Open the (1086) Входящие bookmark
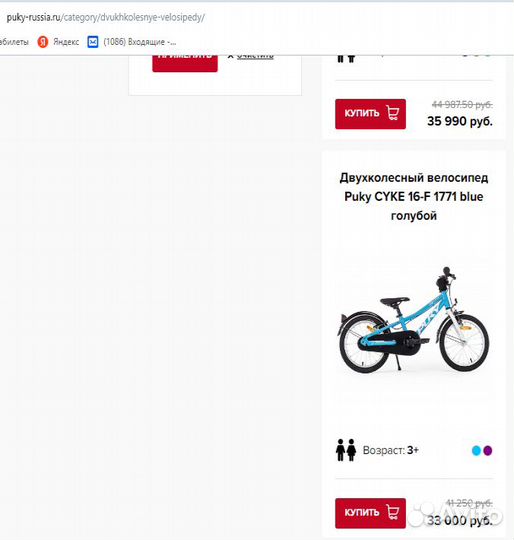The width and height of the screenshot is (514, 540). click(x=140, y=42)
